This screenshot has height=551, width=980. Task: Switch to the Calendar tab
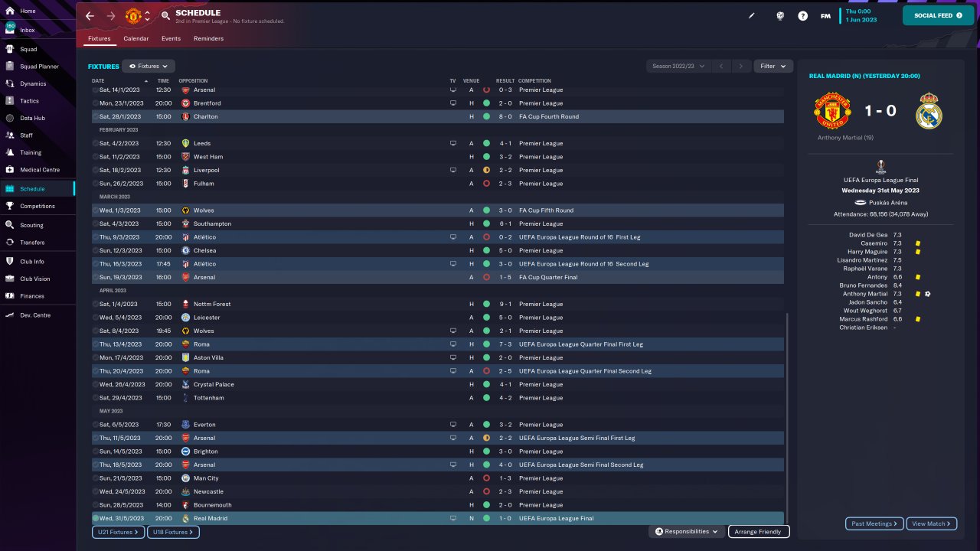(x=136, y=38)
